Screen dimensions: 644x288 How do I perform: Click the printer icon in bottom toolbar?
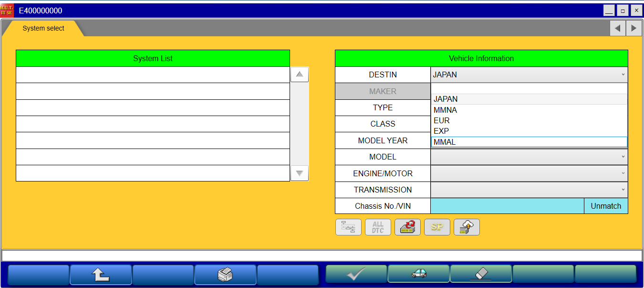coord(225,275)
